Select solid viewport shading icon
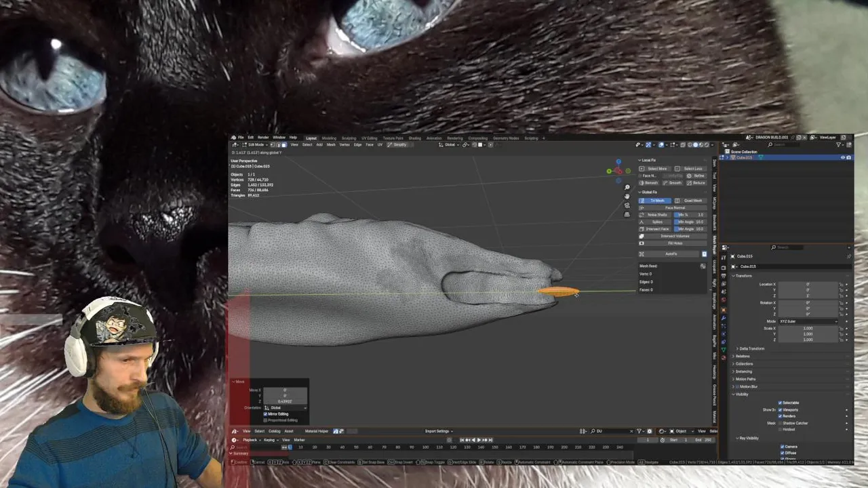The height and width of the screenshot is (488, 868). click(695, 144)
